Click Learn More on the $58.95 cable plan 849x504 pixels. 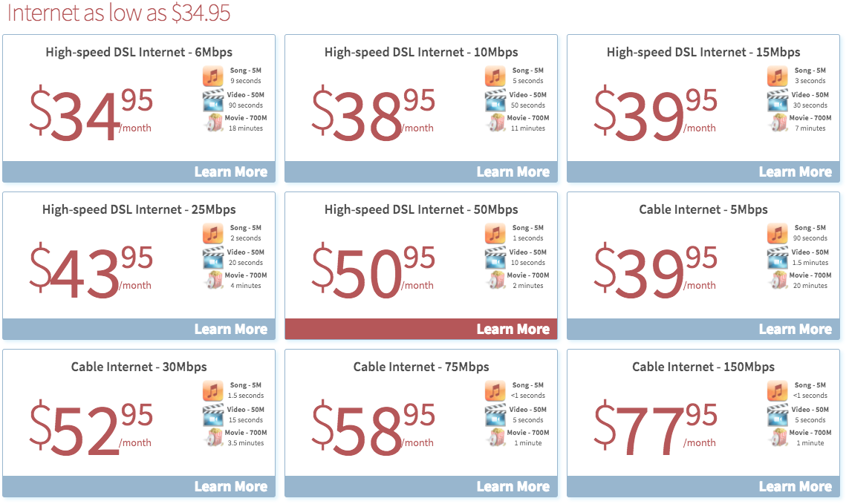coord(513,486)
